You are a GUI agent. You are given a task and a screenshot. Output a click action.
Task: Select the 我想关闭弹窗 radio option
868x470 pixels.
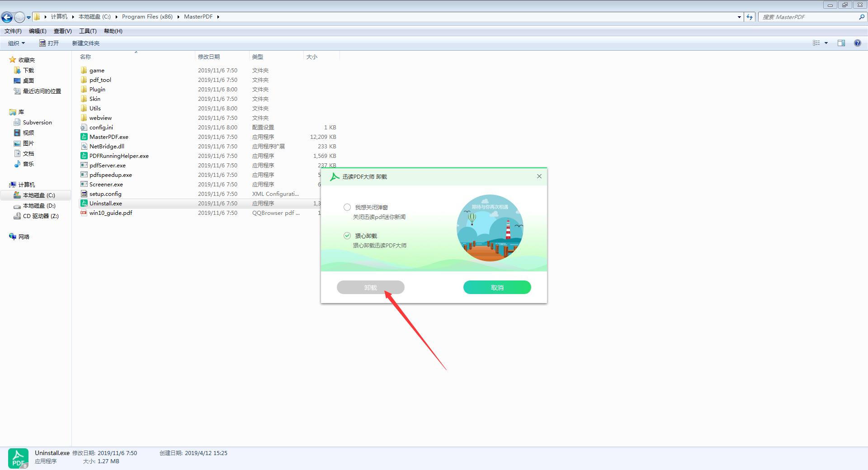pos(347,207)
